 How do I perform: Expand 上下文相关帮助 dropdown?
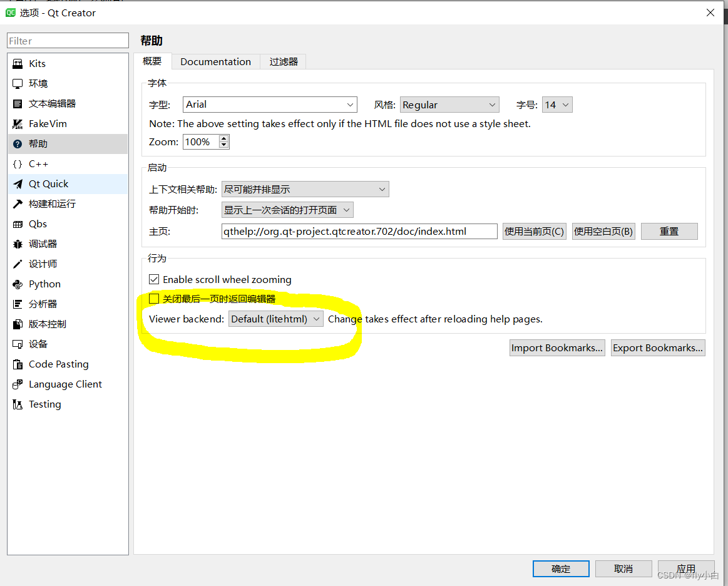[305, 189]
